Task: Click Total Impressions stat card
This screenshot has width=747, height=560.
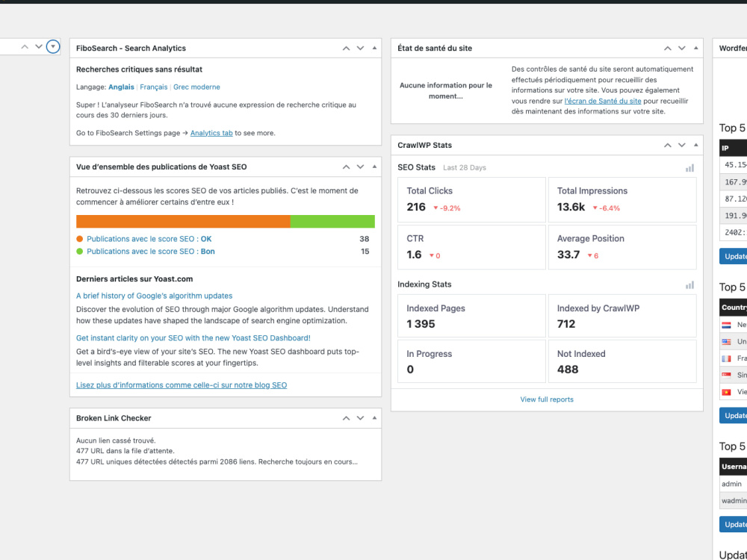Action: click(x=622, y=200)
